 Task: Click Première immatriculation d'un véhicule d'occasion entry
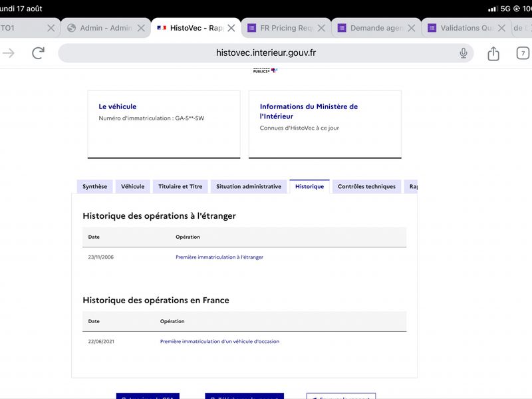pyautogui.click(x=219, y=341)
